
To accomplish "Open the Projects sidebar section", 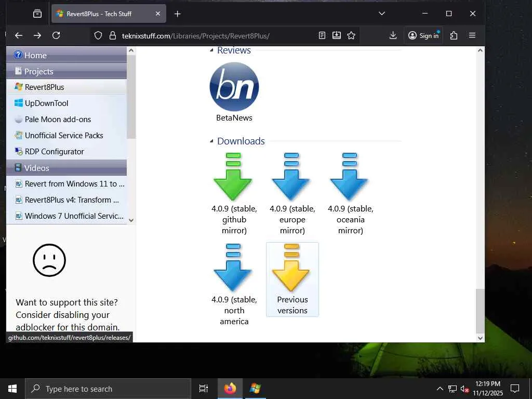I will [66, 71].
